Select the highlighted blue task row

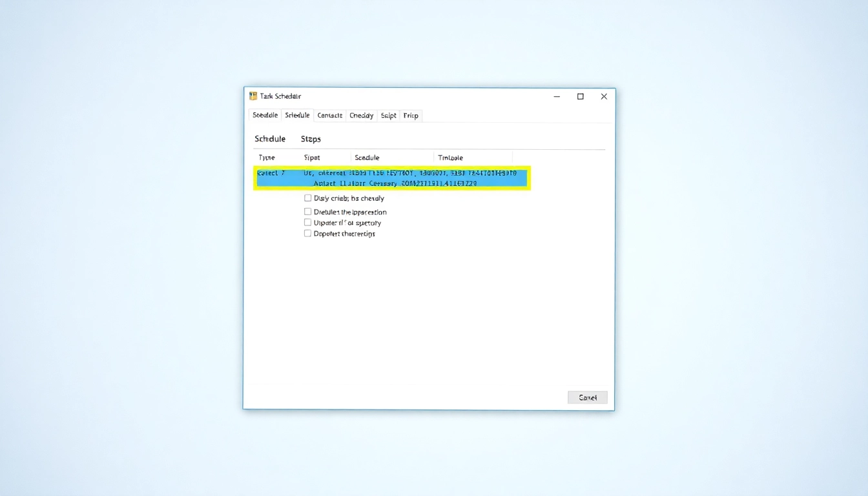coord(392,178)
